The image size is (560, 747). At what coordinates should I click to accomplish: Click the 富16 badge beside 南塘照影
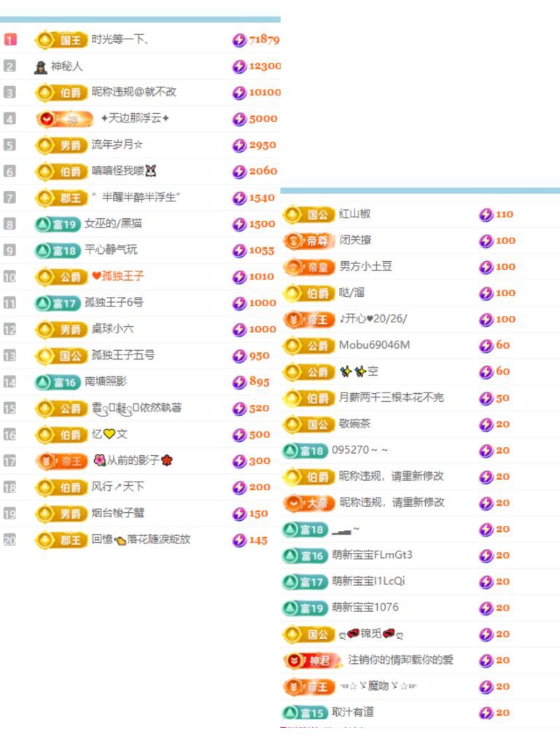58,382
